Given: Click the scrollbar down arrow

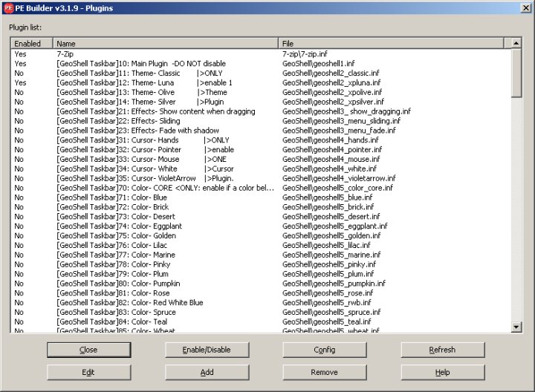Looking at the screenshot, I should click(516, 327).
